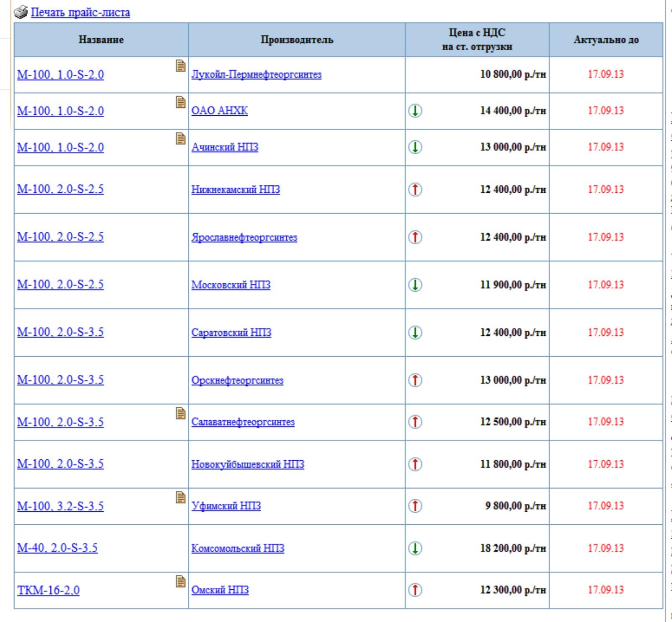Open the document icon in the ОАО АНХК row

(181, 102)
